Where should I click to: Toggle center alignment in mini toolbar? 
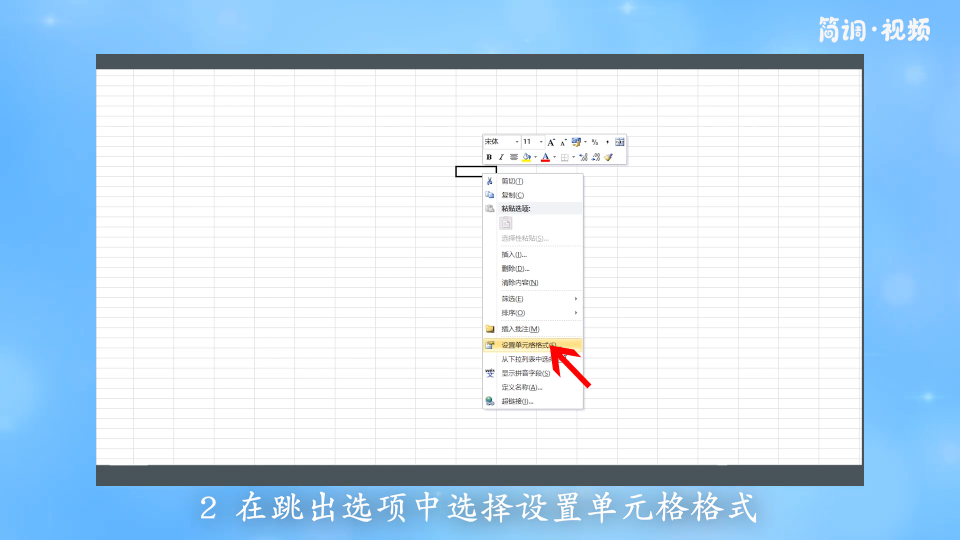(514, 157)
